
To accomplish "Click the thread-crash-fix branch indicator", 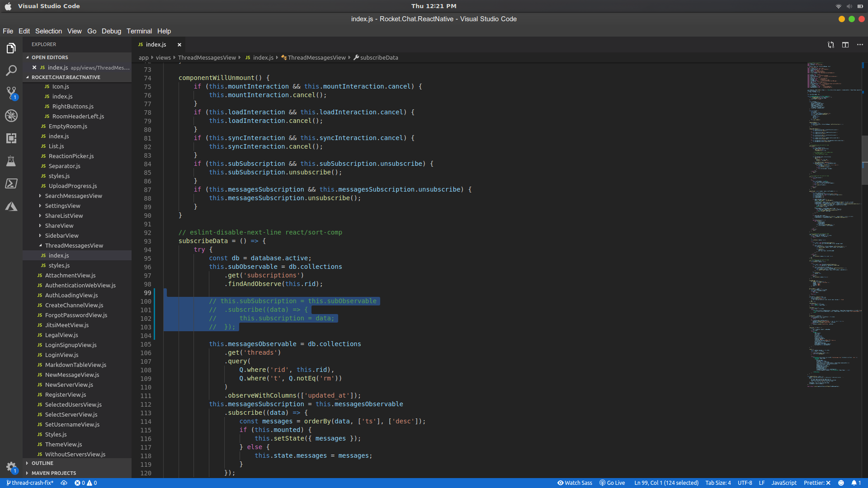I will (x=30, y=483).
